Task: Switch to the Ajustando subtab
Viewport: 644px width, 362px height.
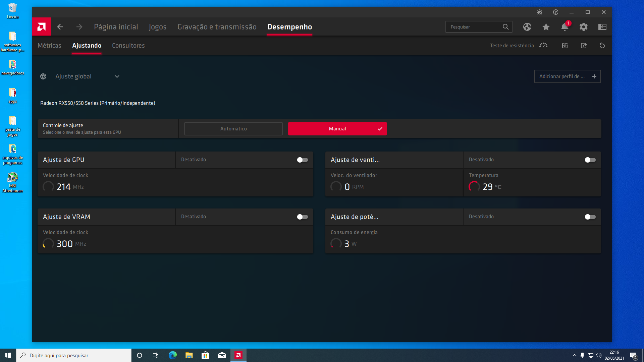Action: tap(87, 46)
